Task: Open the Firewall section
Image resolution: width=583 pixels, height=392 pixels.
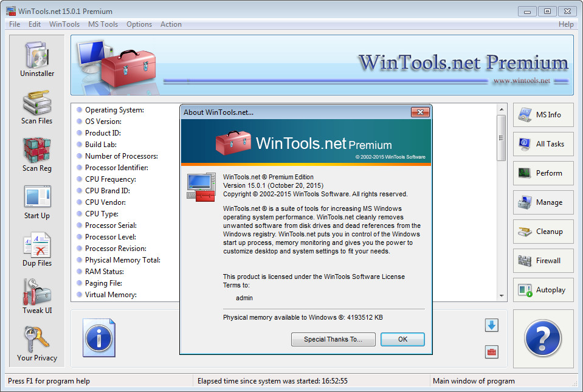Action: 543,261
